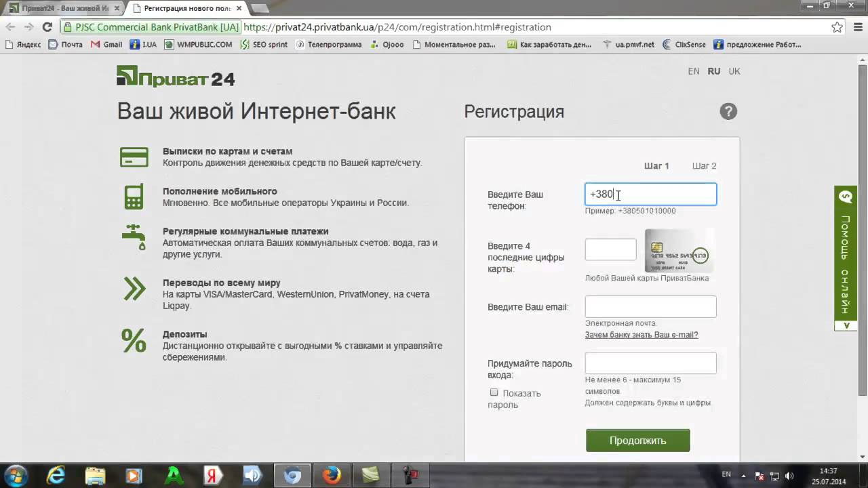This screenshot has height=488, width=868.
Task: Open Windows Explorer from the taskbar
Action: point(95,476)
